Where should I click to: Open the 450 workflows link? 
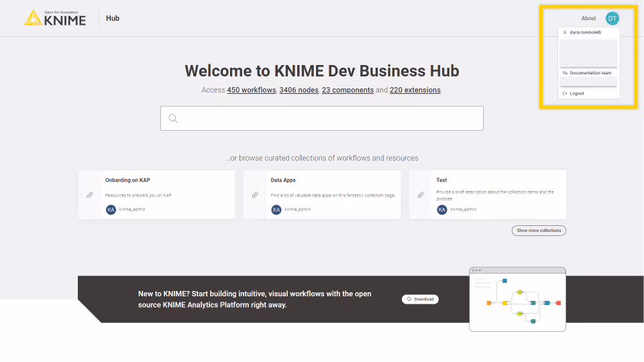tap(251, 90)
